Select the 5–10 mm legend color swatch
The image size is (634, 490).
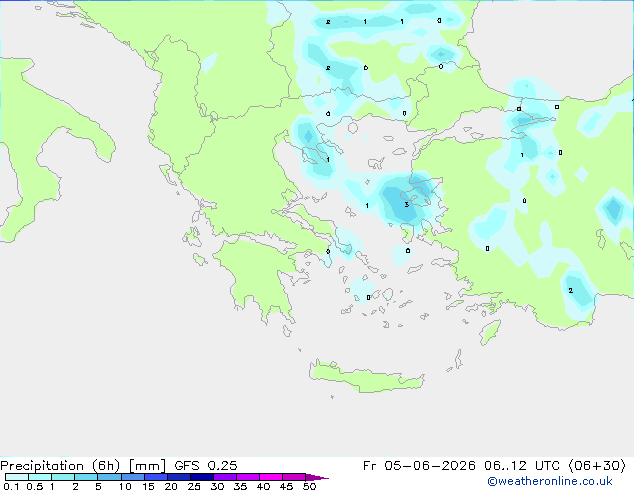109,477
